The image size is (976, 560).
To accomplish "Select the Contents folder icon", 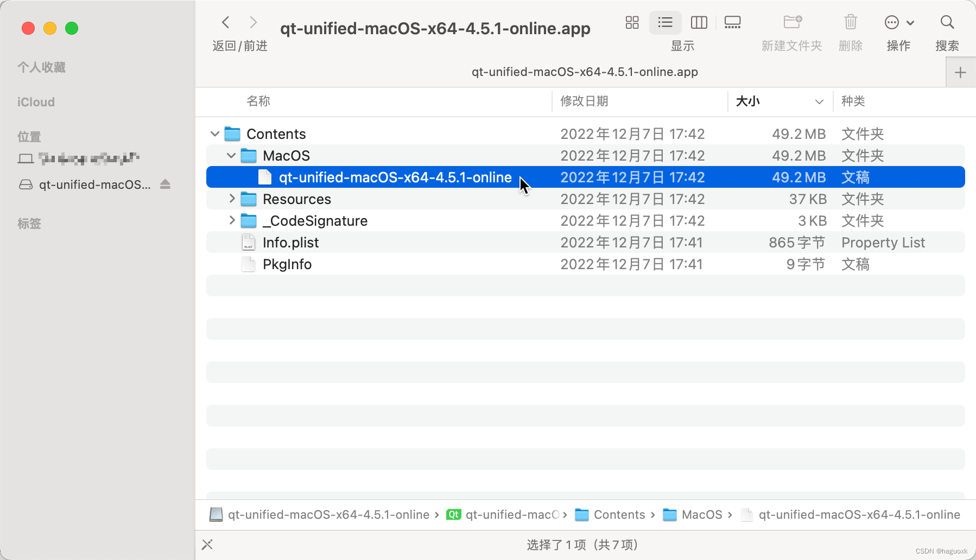I will pyautogui.click(x=232, y=133).
